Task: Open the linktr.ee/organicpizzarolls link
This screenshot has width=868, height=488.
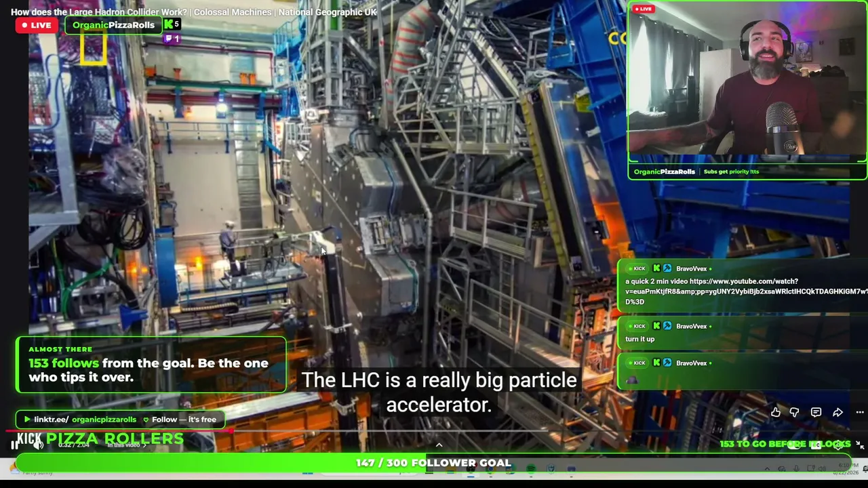Action: 85,420
